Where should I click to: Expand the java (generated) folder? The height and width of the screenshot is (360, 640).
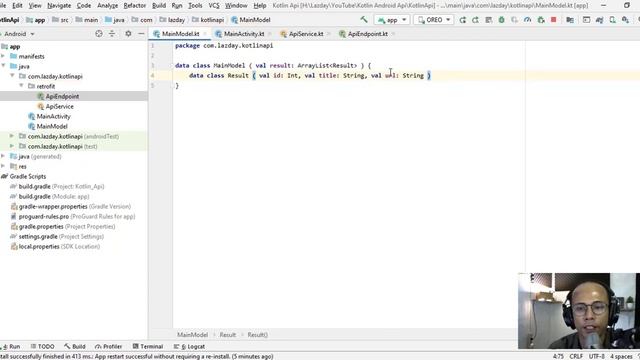tap(3, 156)
